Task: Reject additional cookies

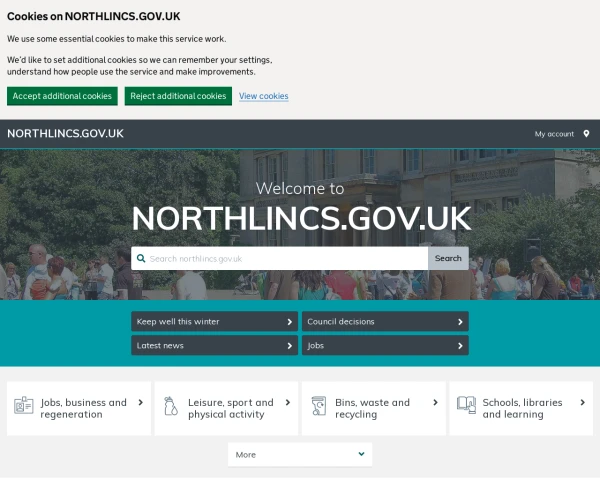Action: [178, 96]
